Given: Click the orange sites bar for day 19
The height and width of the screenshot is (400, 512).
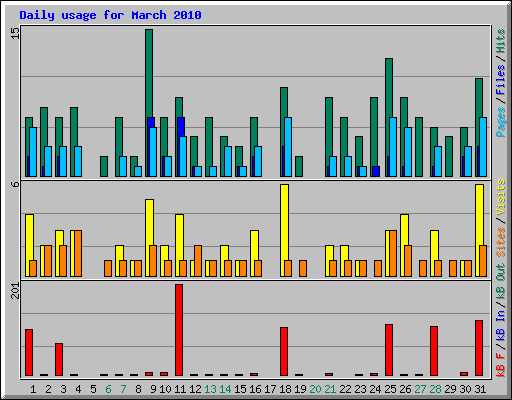Looking at the screenshot, I should [303, 268].
